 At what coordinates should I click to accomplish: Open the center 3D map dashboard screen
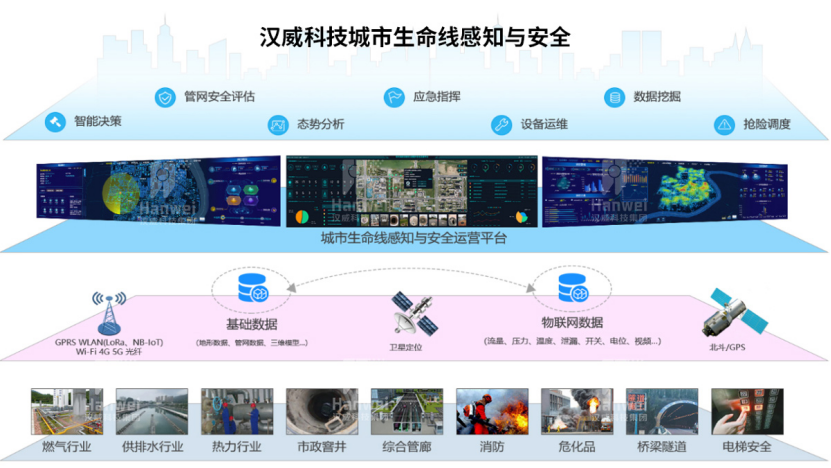point(412,191)
